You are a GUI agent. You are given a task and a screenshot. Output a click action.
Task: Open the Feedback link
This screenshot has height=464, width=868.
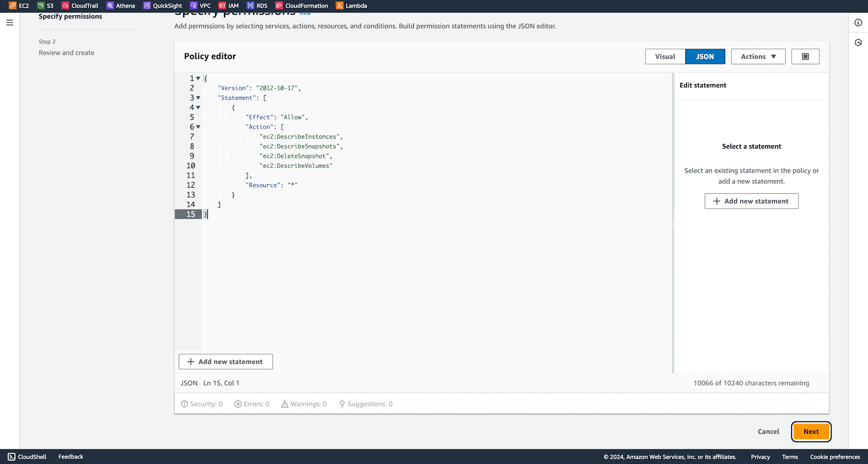pos(71,457)
